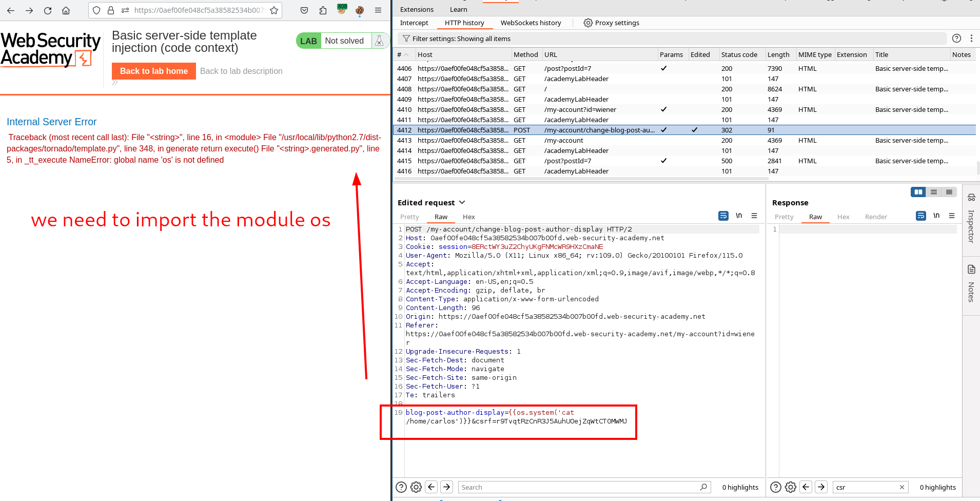Expand the Edited request dropdown
980x501 pixels.
pyautogui.click(x=462, y=202)
